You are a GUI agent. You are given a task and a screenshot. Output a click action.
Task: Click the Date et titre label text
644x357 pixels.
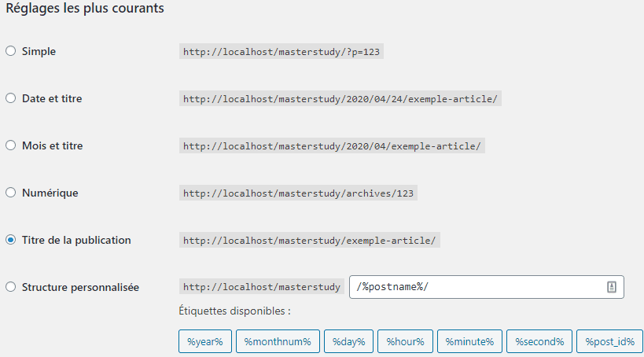[52, 98]
